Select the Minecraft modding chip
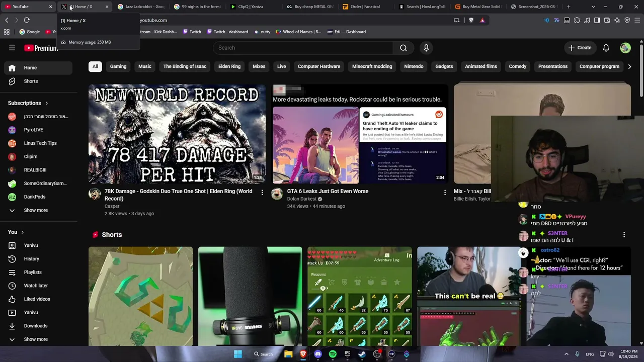 pyautogui.click(x=372, y=66)
